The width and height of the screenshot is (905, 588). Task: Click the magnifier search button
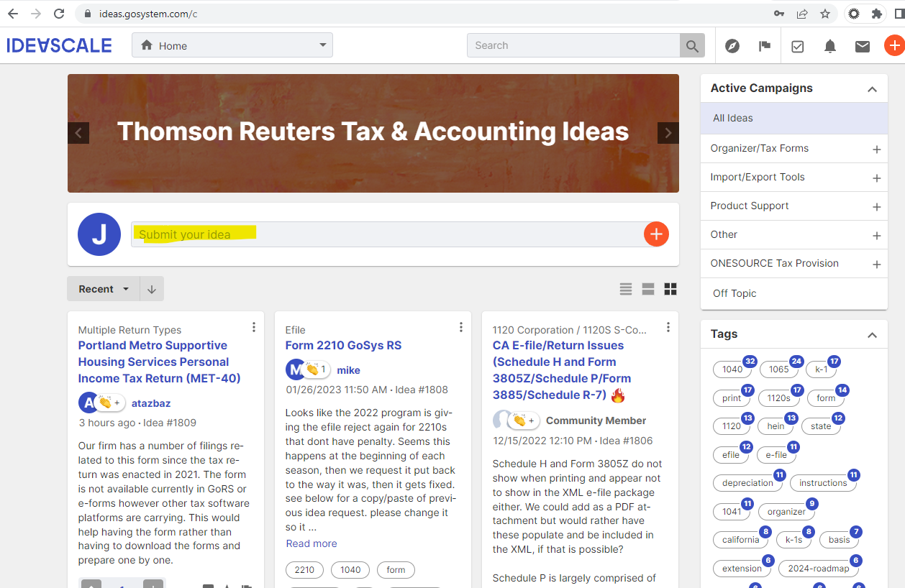[692, 45]
